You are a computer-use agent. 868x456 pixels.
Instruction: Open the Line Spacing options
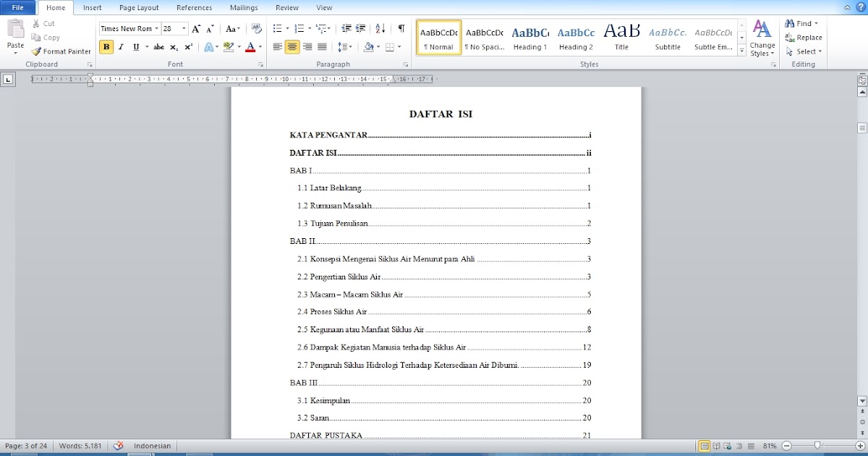[345, 46]
